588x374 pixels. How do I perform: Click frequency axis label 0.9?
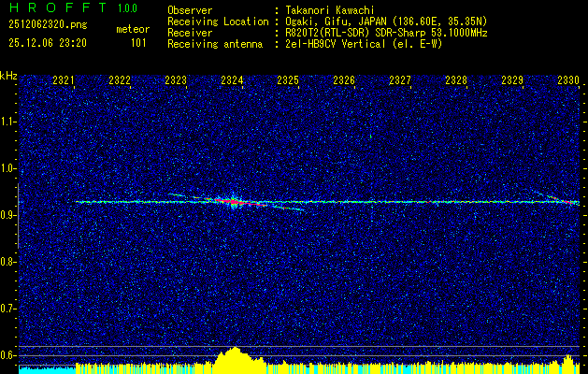pos(8,215)
